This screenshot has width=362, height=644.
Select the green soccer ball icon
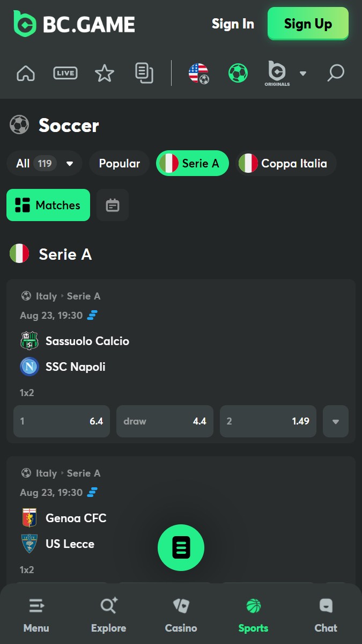(x=238, y=73)
